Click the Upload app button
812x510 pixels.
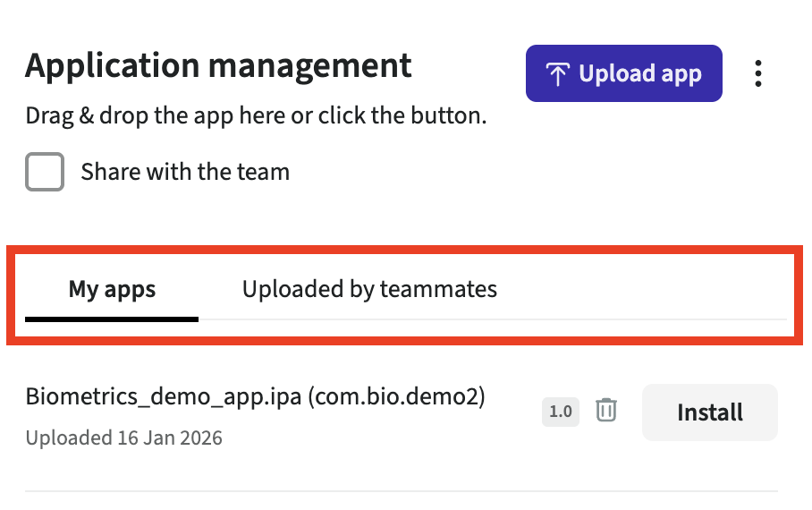tap(623, 73)
